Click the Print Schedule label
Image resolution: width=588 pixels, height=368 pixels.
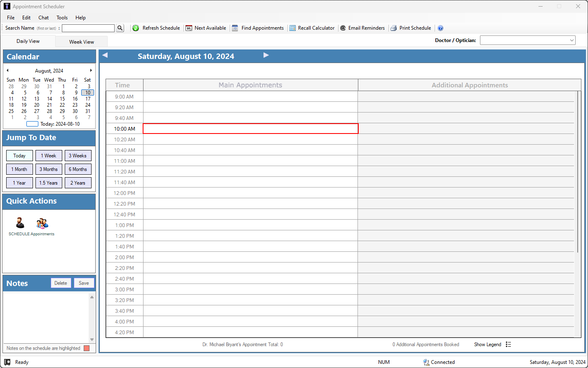(x=415, y=28)
